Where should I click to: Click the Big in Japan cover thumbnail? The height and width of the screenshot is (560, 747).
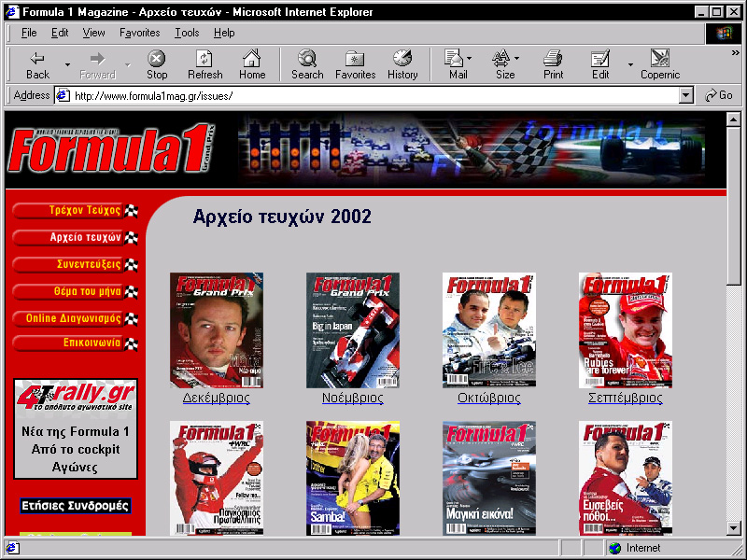point(353,330)
